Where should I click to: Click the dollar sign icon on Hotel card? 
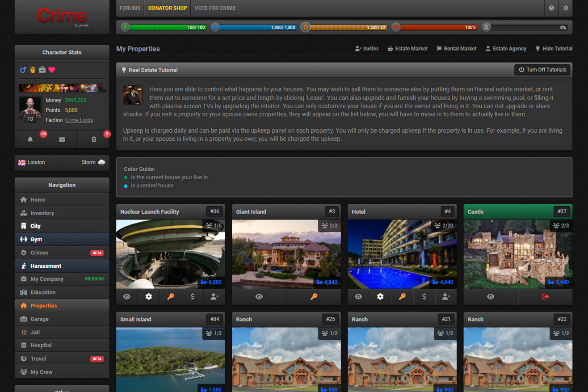[x=424, y=296]
